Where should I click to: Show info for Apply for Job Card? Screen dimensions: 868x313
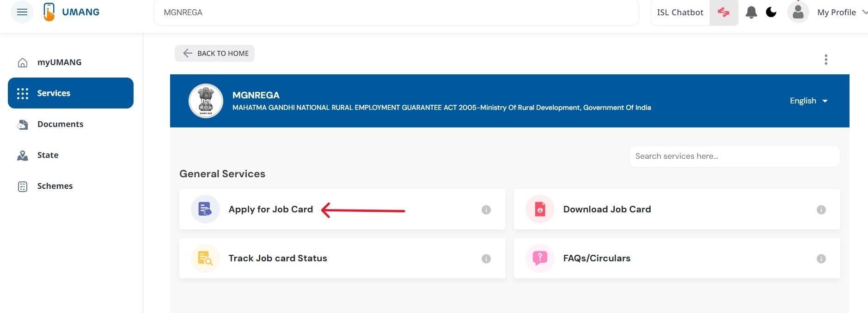click(x=486, y=210)
